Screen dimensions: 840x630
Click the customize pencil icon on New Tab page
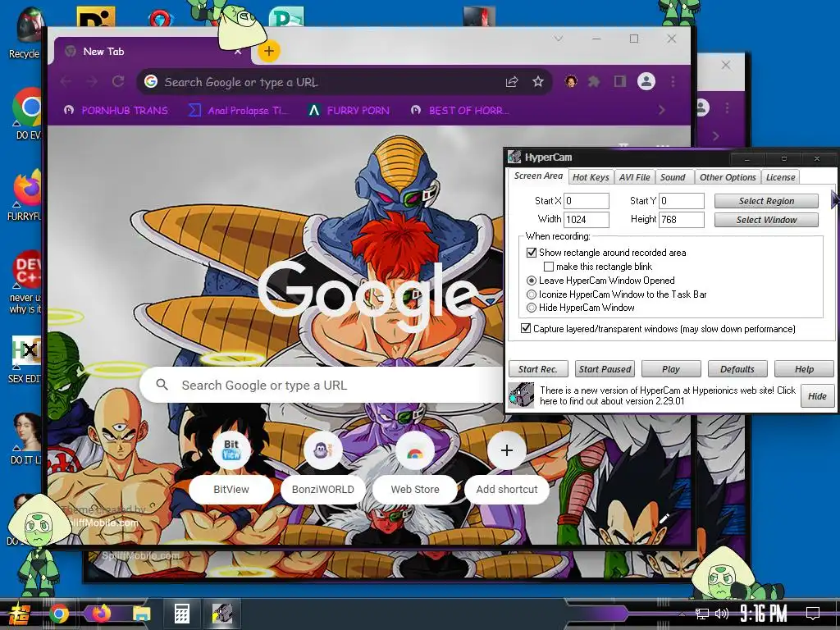(664, 518)
